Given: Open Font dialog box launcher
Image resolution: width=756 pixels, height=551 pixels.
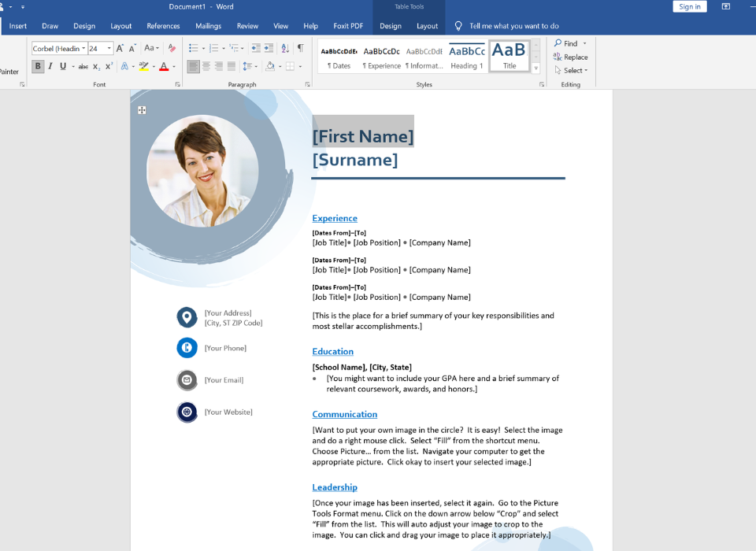Looking at the screenshot, I should tap(177, 84).
